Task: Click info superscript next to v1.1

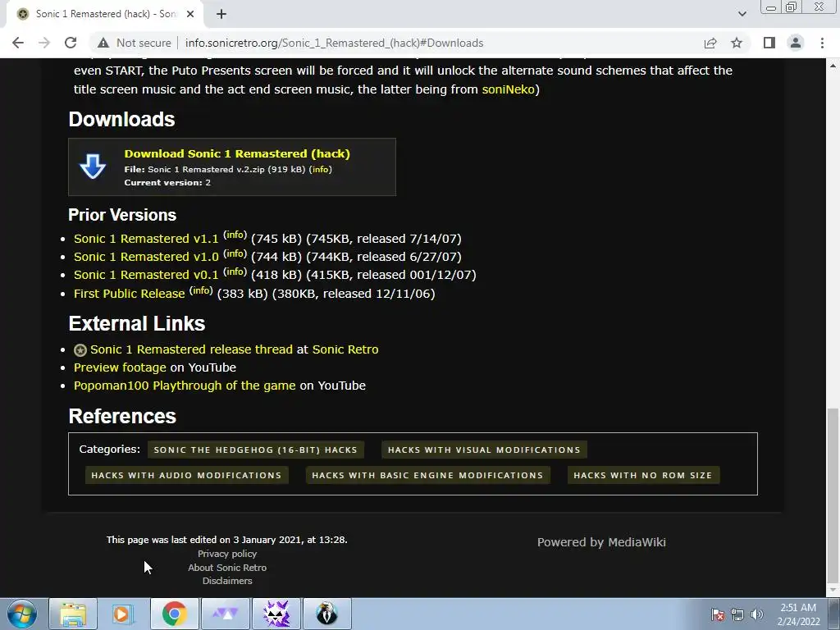Action: (x=235, y=235)
